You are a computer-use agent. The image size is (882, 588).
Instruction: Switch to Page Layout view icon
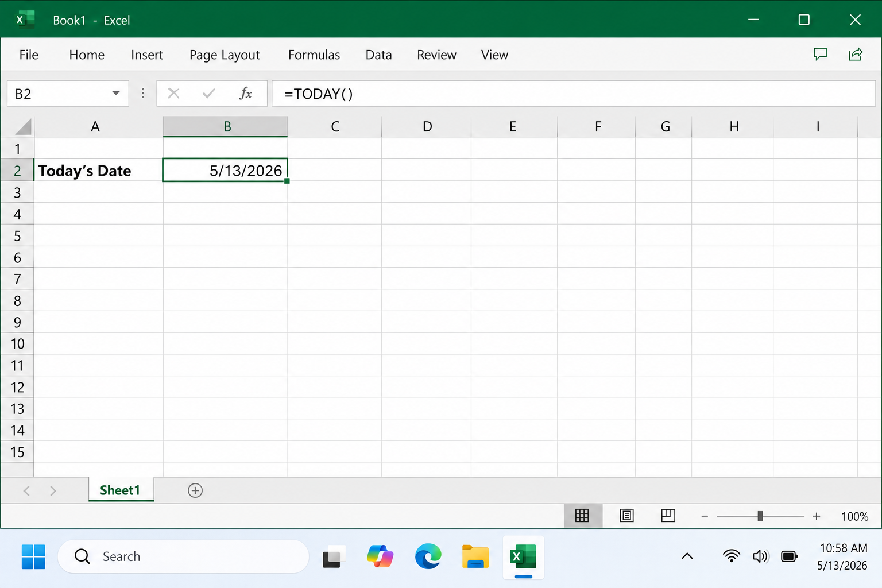pyautogui.click(x=626, y=516)
